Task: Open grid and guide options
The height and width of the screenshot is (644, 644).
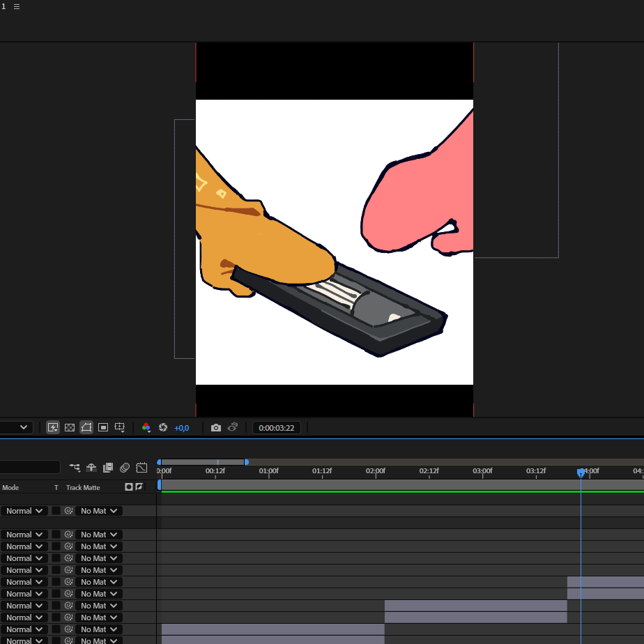Action: click(120, 427)
